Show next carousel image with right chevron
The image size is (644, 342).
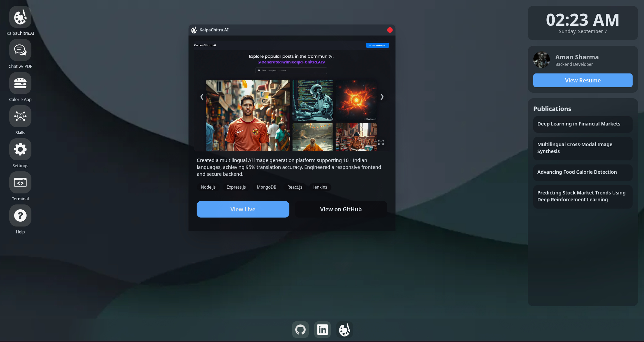pyautogui.click(x=382, y=97)
